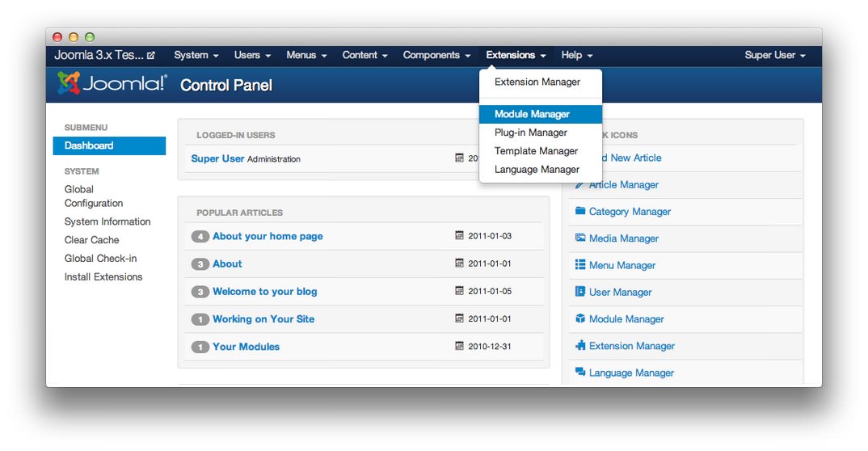The width and height of the screenshot is (868, 451).
Task: Select Dashboard in the submenu
Action: 109,145
